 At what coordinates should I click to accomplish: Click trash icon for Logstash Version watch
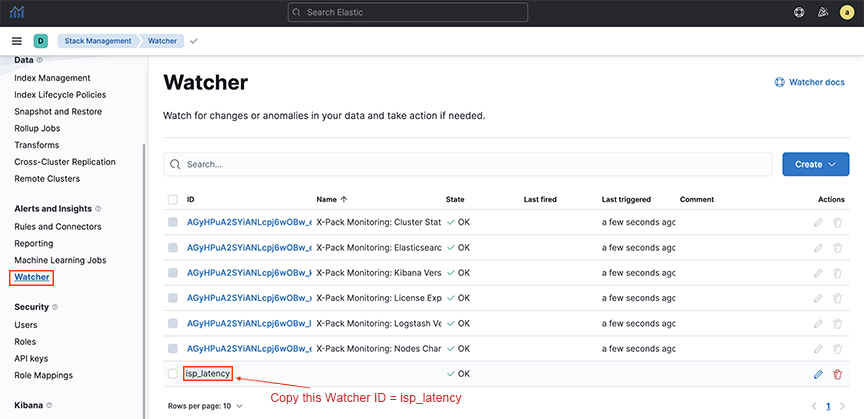(x=838, y=323)
